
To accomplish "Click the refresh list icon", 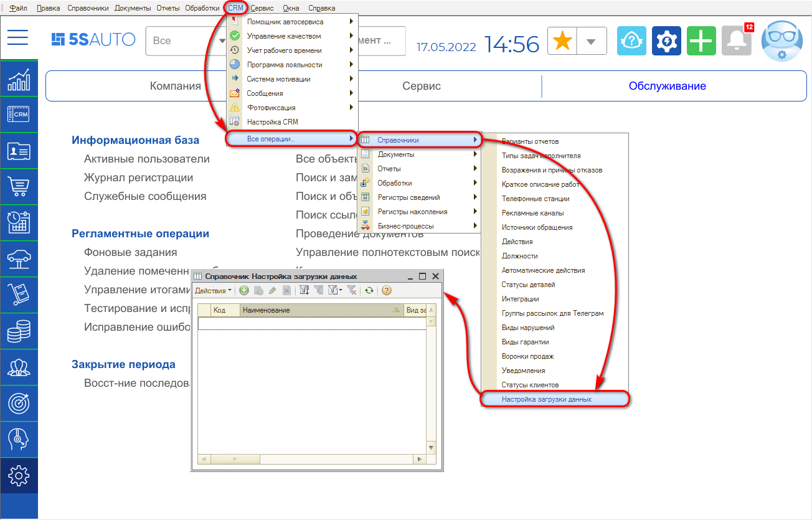I will click(x=369, y=290).
